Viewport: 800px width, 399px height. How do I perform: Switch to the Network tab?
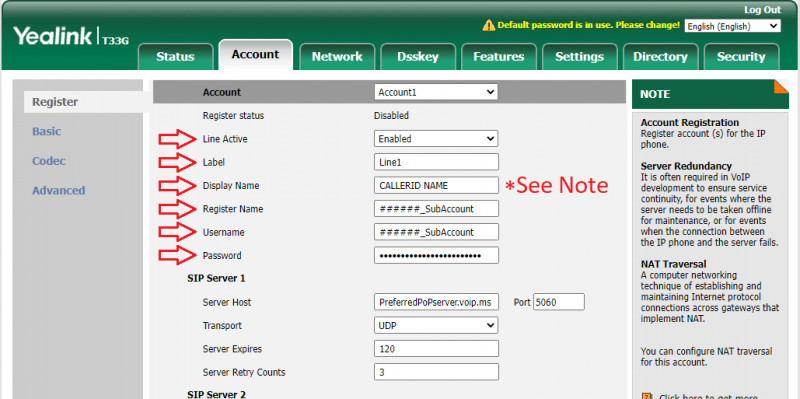pos(337,57)
